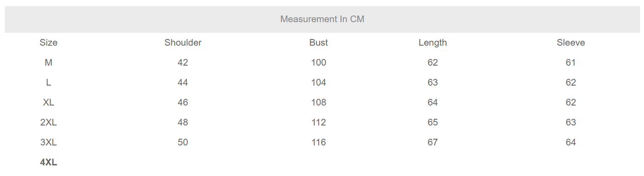Click length value 65 for size 2XL
644x176 pixels.
pos(432,123)
